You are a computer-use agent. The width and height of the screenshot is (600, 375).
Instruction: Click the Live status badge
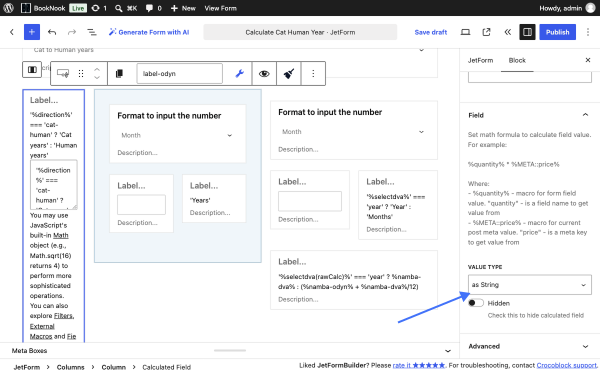pyautogui.click(x=78, y=8)
